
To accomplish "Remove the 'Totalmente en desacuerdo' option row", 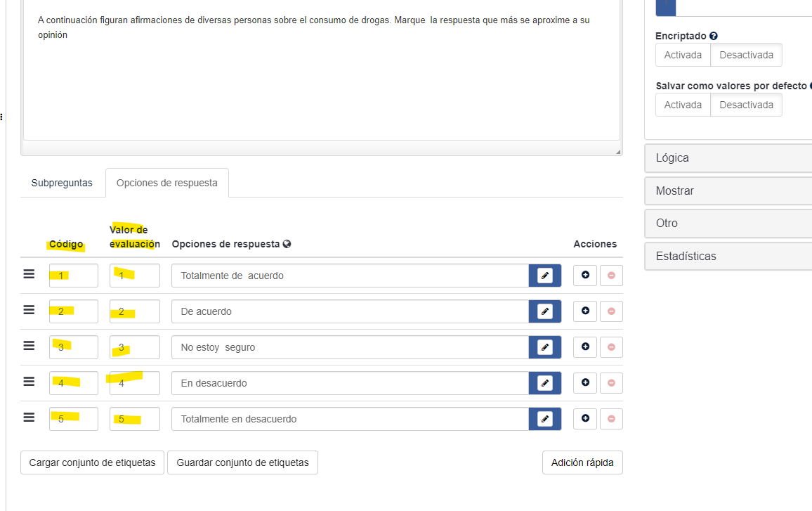I will click(x=611, y=419).
